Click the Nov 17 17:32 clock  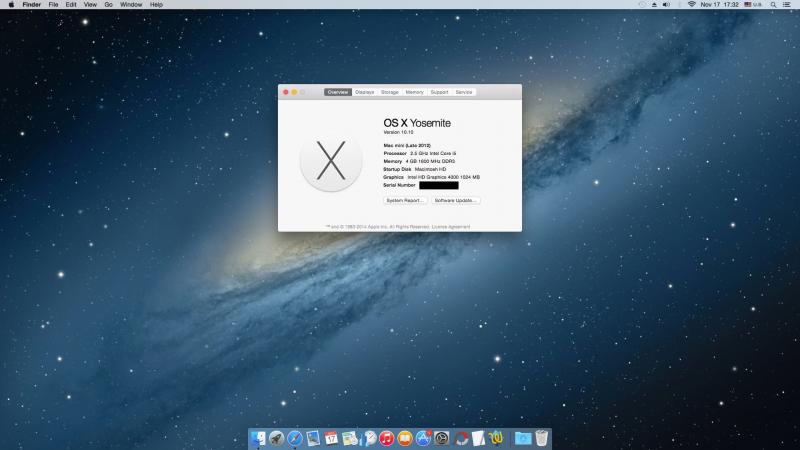[719, 5]
